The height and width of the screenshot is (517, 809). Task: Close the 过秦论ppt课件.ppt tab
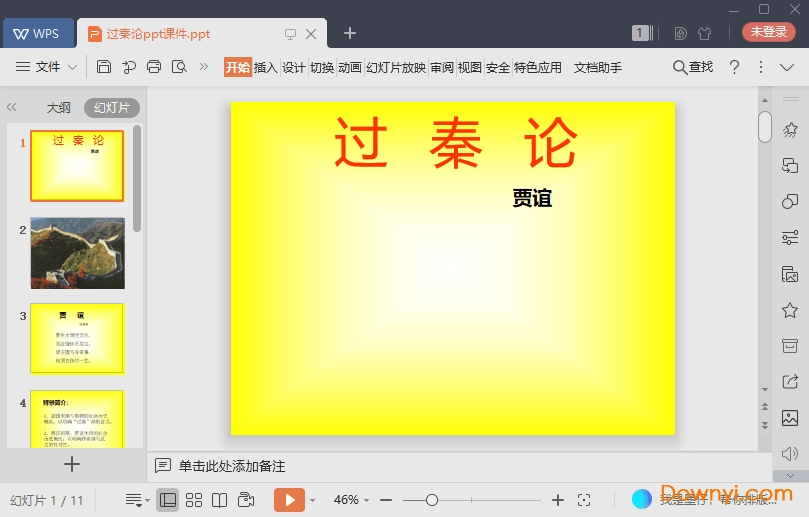(311, 34)
